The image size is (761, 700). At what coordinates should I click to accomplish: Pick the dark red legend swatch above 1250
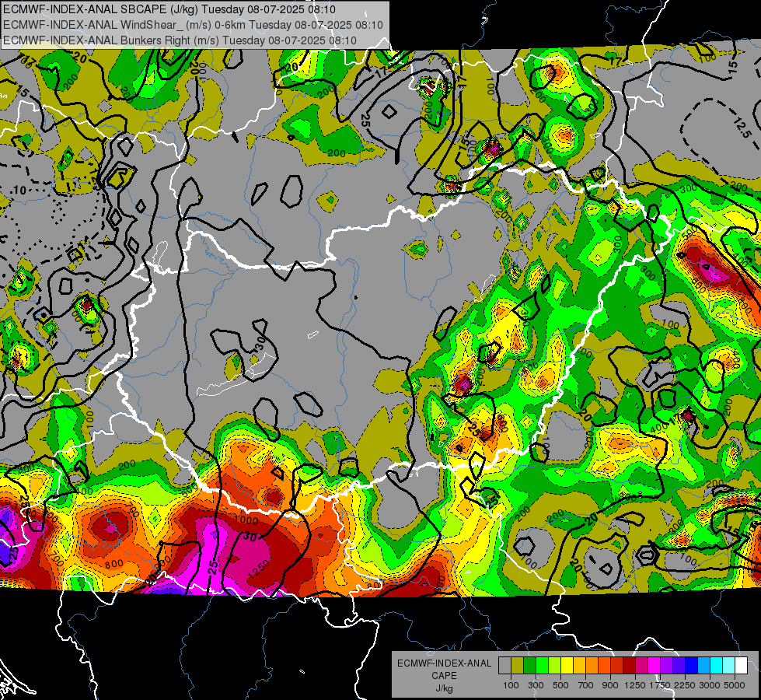630,665
